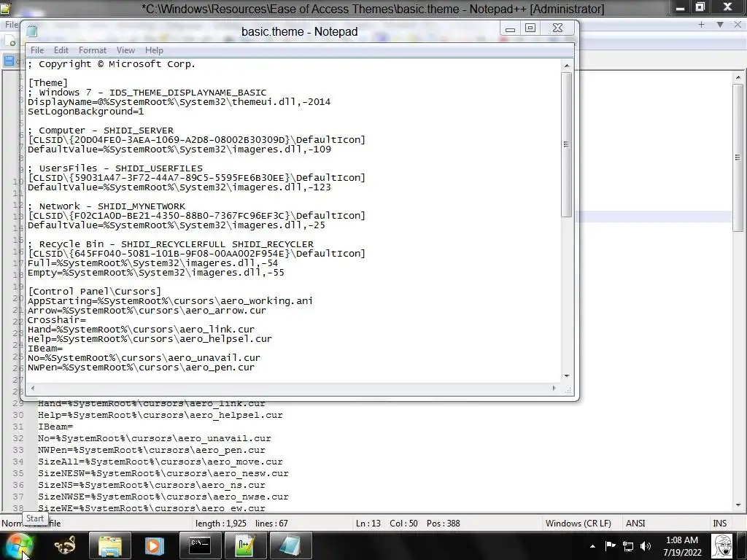The width and height of the screenshot is (747, 560).
Task: Launch Windows Media Player from taskbar
Action: click(x=154, y=545)
